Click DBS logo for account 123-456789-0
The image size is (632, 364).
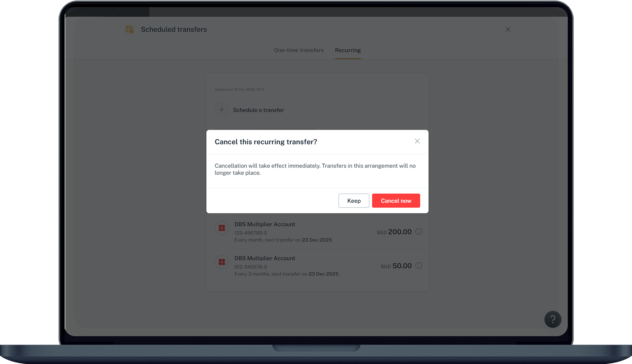[x=222, y=228]
